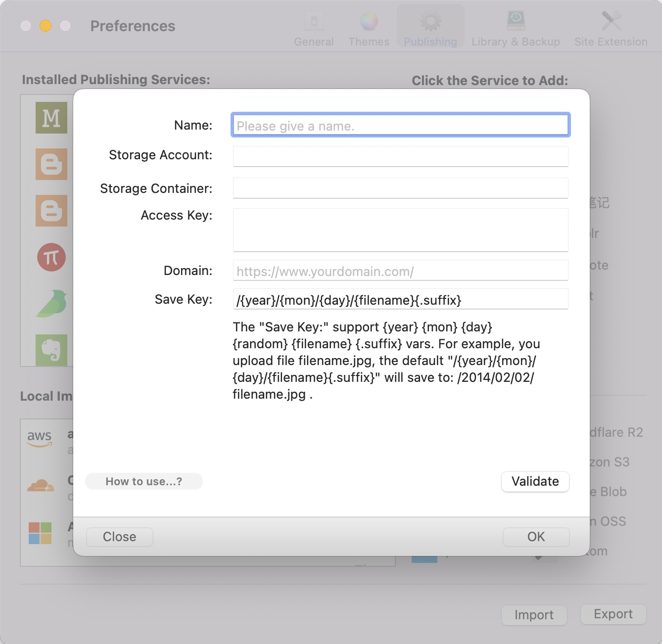Click the Domain input field

click(x=400, y=271)
